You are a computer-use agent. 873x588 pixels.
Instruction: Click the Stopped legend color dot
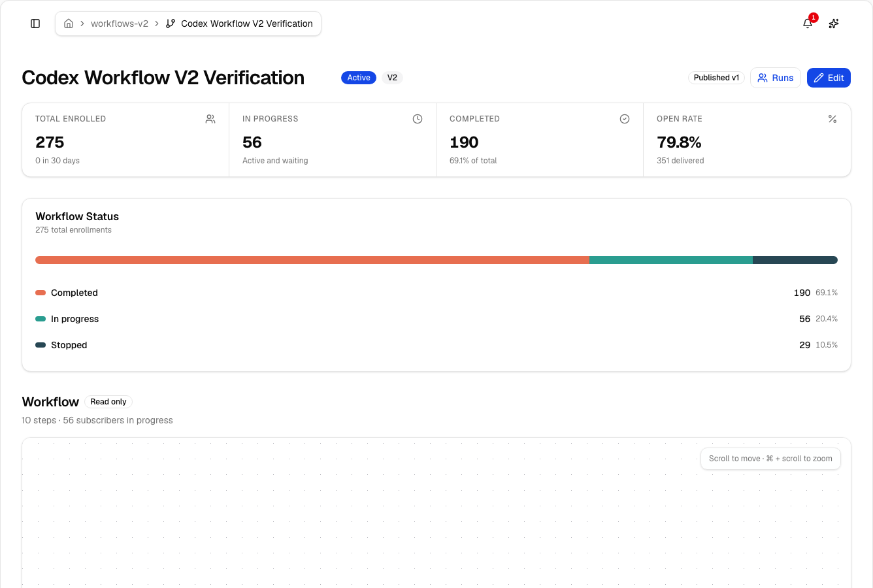[x=41, y=345]
